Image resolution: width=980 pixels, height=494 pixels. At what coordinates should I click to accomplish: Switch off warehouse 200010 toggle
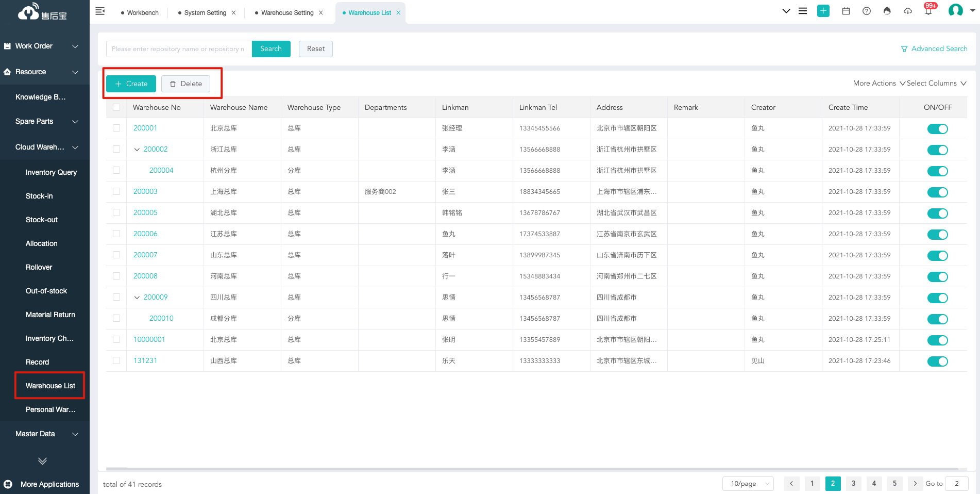tap(938, 319)
